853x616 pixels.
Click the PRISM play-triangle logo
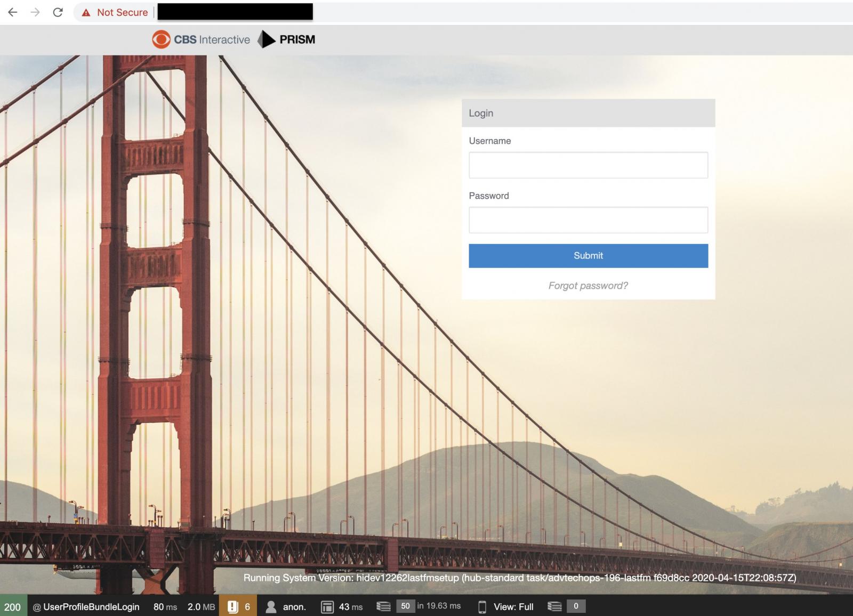click(x=265, y=39)
